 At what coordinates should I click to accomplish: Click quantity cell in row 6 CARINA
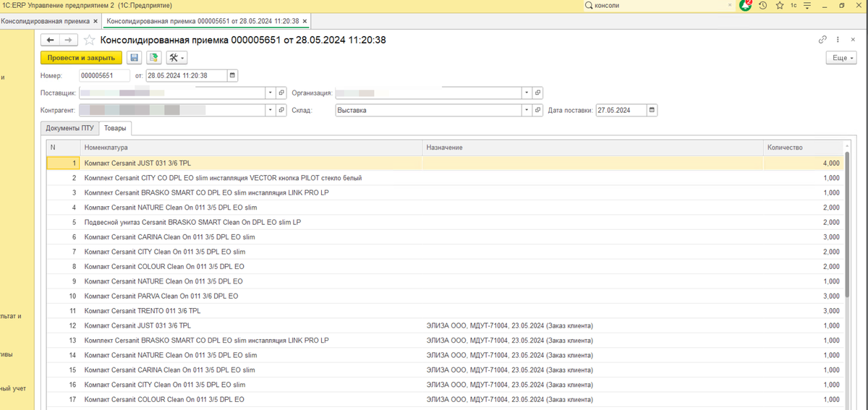[804, 237]
